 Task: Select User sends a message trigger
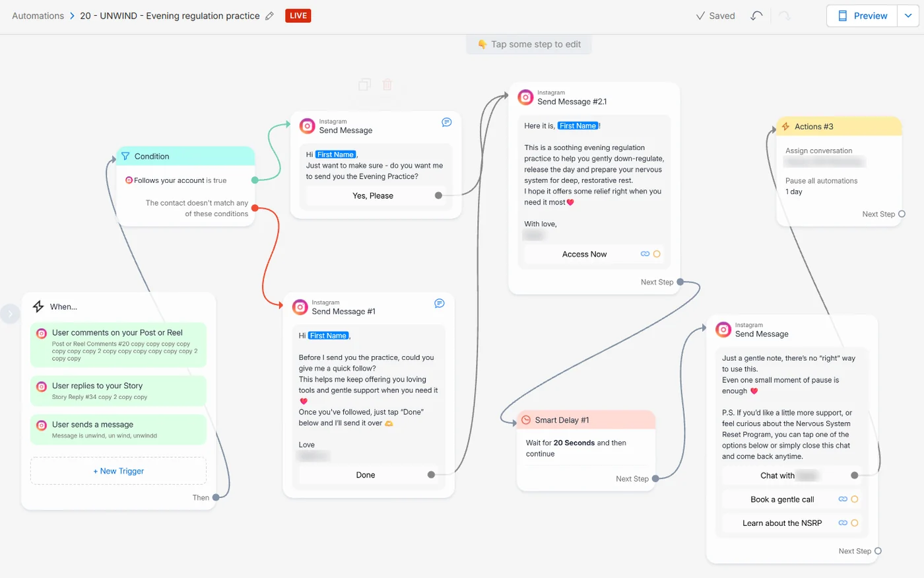point(118,429)
